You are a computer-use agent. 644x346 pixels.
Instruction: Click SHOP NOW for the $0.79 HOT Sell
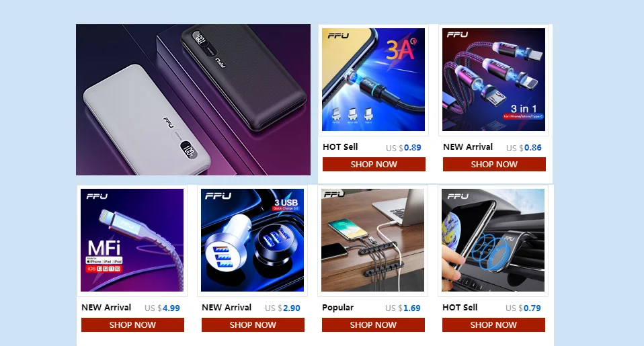[x=493, y=325]
